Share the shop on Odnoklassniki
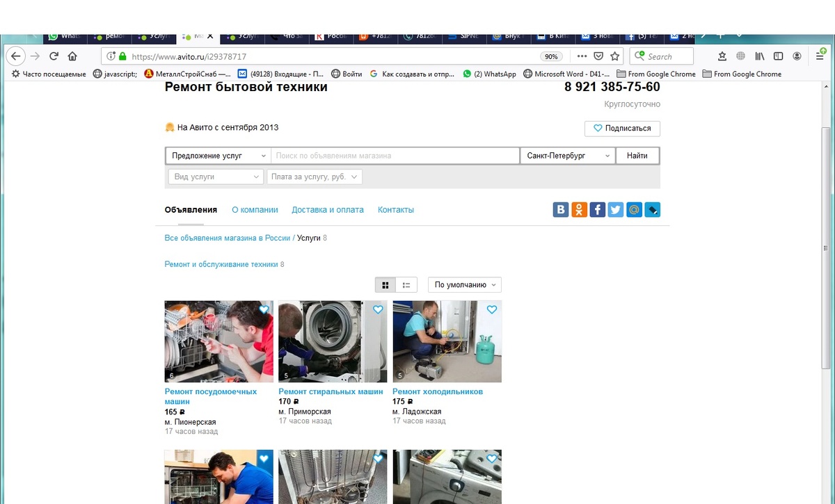Image resolution: width=835 pixels, height=504 pixels. click(x=579, y=209)
